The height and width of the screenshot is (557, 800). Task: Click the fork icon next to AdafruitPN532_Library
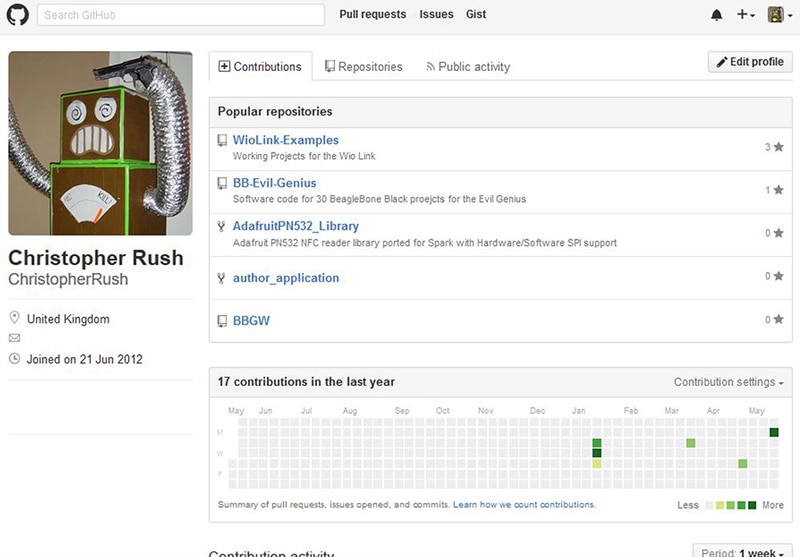click(222, 227)
